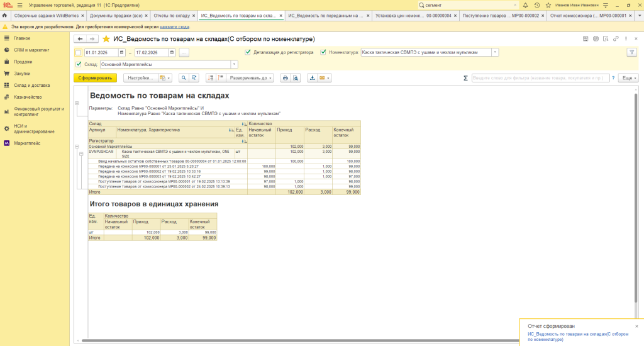The width and height of the screenshot is (644, 346).
Task: Open service menu icon next to user name
Action: [x=606, y=5]
